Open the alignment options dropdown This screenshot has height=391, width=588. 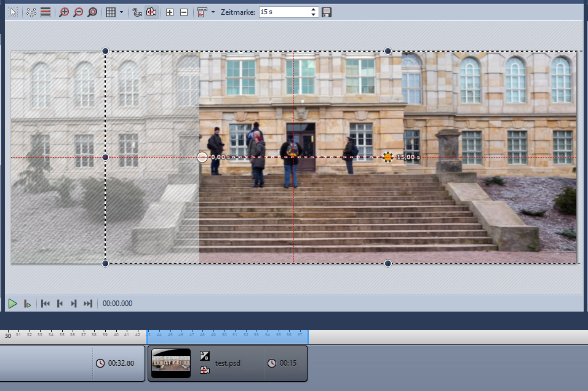point(213,12)
